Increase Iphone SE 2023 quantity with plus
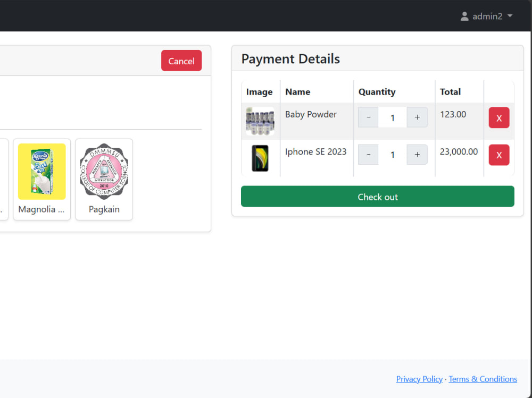The width and height of the screenshot is (532, 398). tap(417, 155)
